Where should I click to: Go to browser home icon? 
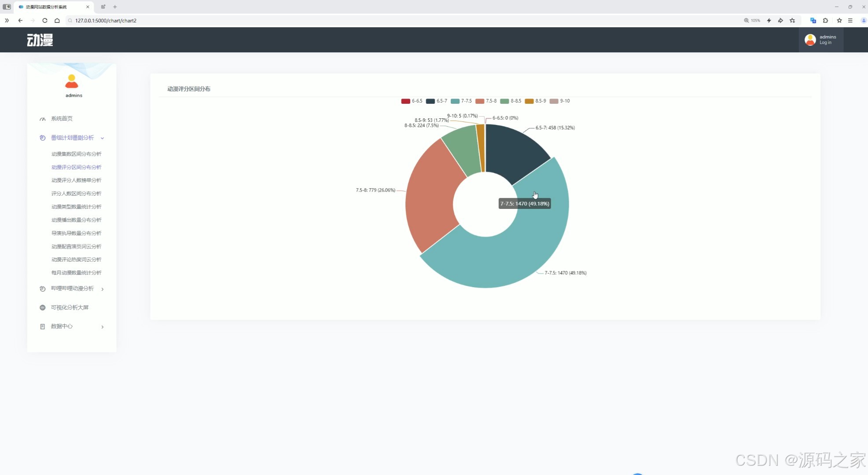tap(57, 21)
